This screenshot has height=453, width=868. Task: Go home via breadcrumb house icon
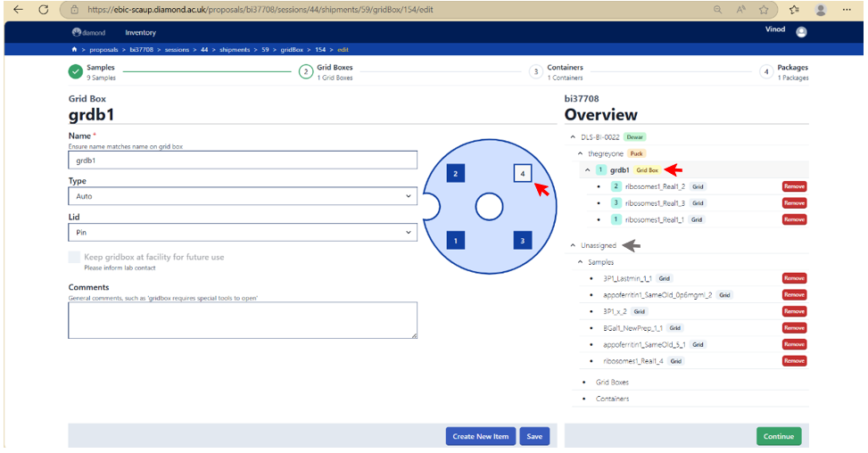(74, 49)
